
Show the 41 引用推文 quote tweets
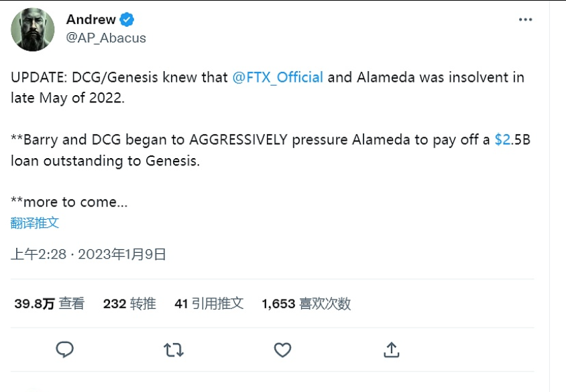tap(209, 304)
